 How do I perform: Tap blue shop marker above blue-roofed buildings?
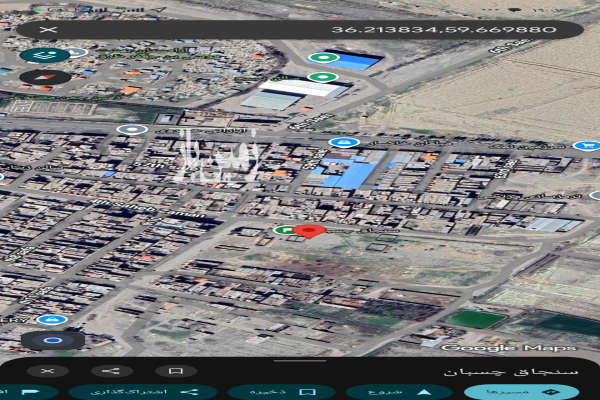pyautogui.click(x=344, y=143)
